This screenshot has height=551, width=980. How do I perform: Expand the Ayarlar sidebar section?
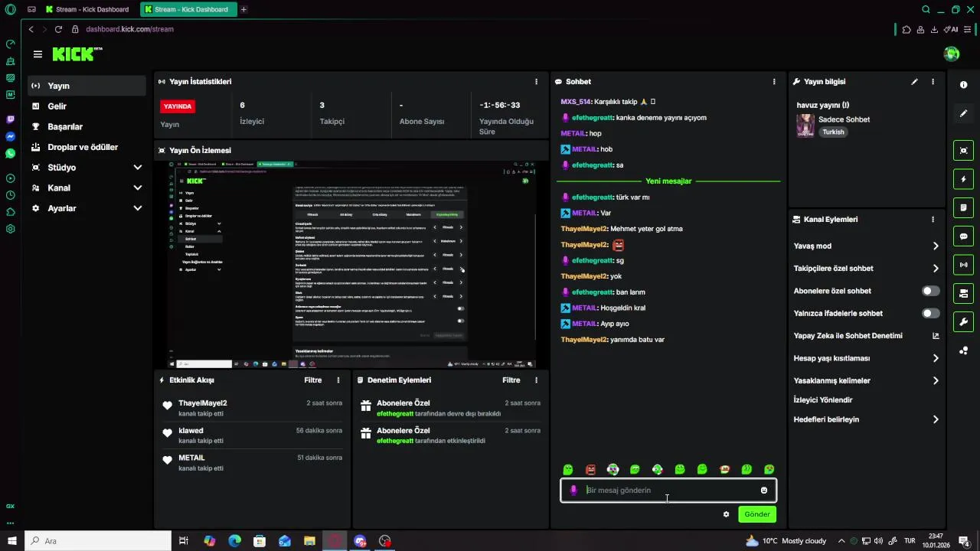[87, 208]
